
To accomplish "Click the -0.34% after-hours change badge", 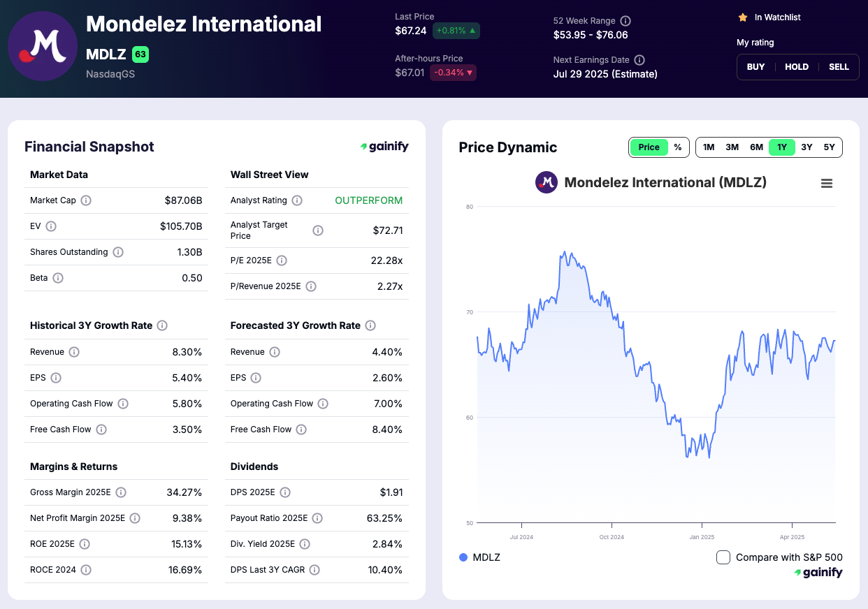I will 454,73.
